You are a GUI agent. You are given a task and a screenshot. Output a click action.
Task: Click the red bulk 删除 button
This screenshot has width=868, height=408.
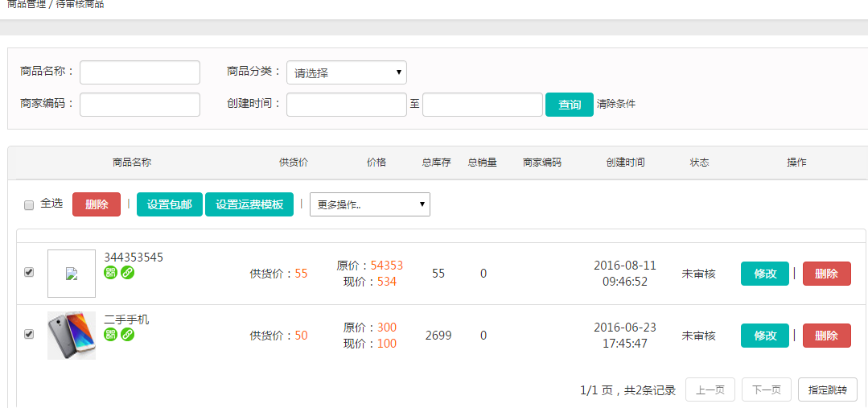click(97, 204)
